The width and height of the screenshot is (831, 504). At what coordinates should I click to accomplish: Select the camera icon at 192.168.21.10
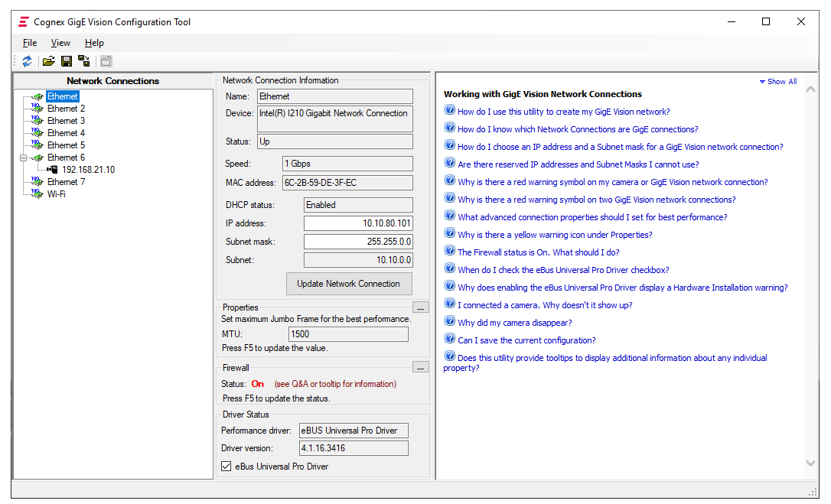(x=53, y=170)
